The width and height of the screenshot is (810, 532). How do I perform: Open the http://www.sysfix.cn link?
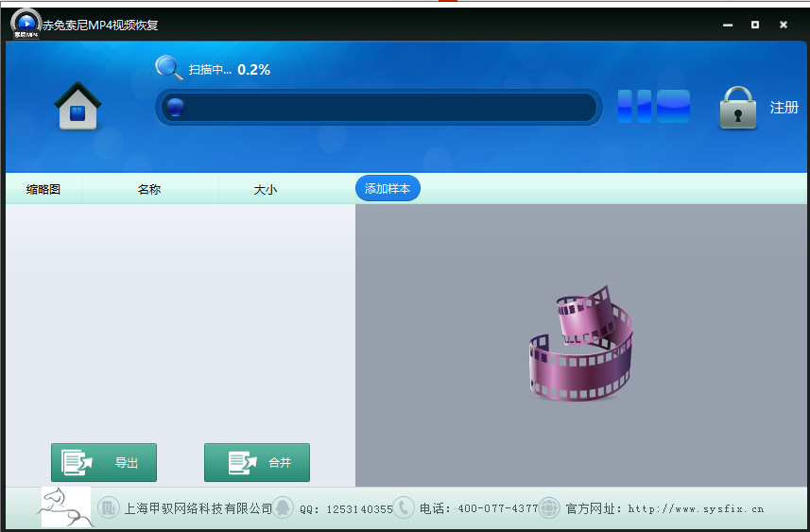point(696,508)
